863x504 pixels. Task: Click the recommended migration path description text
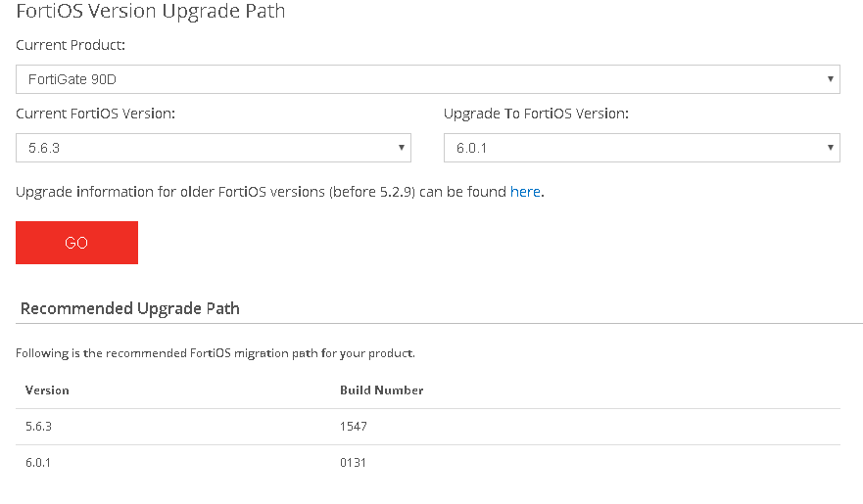pyautogui.click(x=216, y=353)
